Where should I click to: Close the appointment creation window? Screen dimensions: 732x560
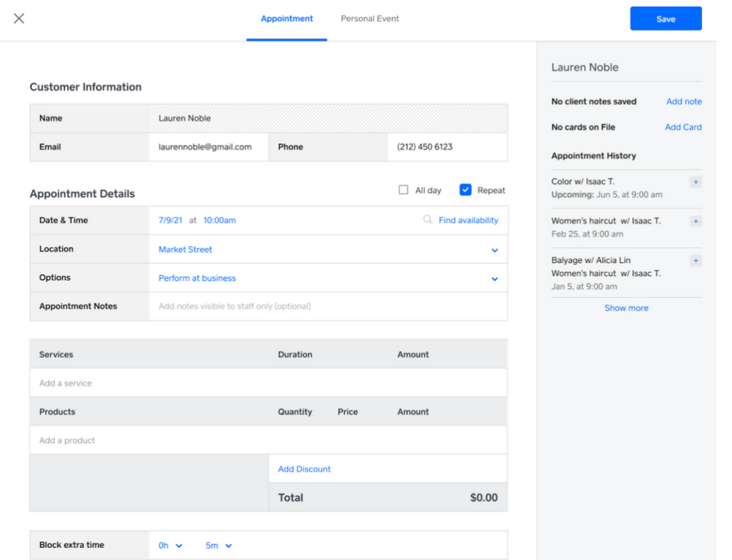[19, 18]
